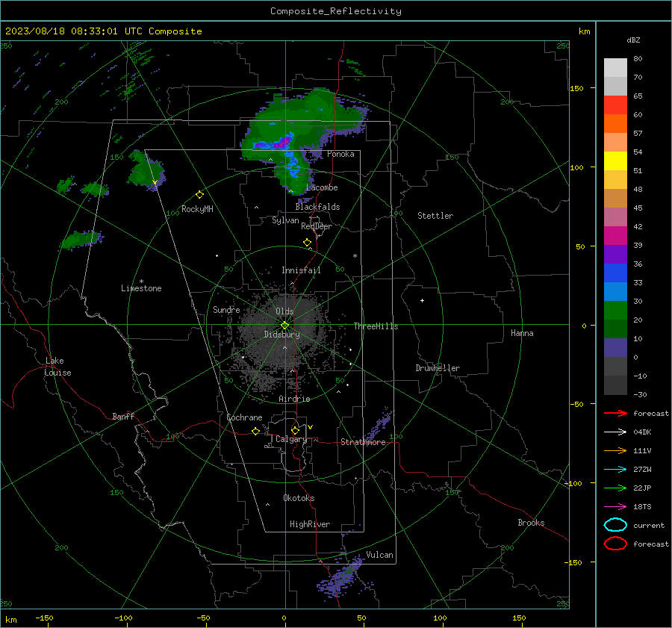Click the yellow 51 dBZ swatch
The height and width of the screenshot is (628, 672).
pos(615,161)
